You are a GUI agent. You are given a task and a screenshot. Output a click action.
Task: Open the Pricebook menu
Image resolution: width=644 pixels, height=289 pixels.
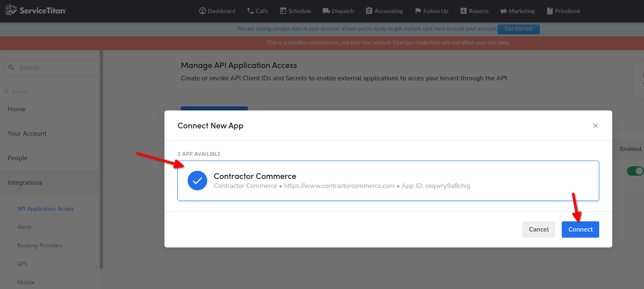(x=563, y=11)
